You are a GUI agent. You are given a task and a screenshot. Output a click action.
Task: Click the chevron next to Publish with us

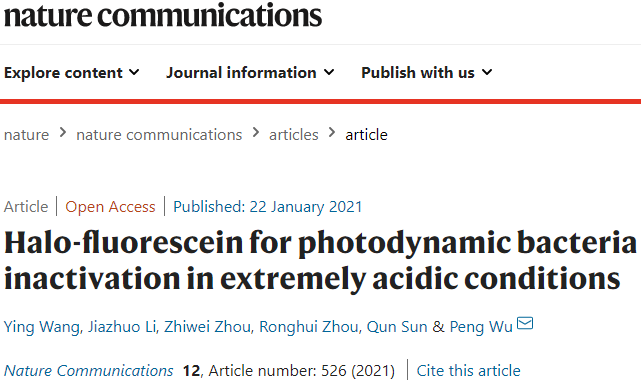coord(487,72)
